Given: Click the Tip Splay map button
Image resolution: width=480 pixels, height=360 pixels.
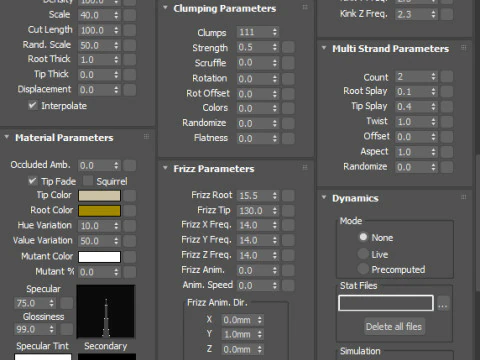Looking at the screenshot, I should coord(447,107).
